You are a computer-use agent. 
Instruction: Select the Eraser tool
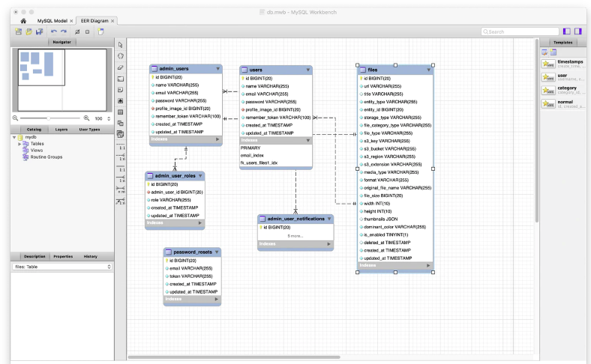121,67
